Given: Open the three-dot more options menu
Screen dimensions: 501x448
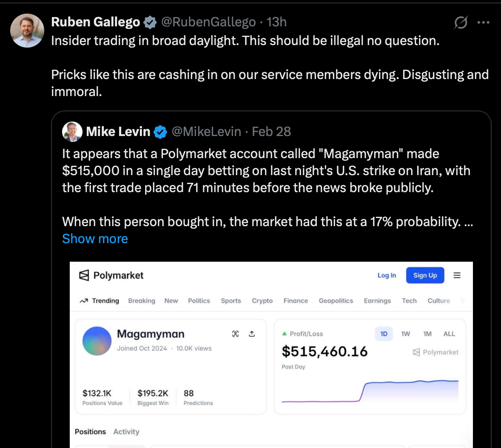Looking at the screenshot, I should tap(484, 23).
